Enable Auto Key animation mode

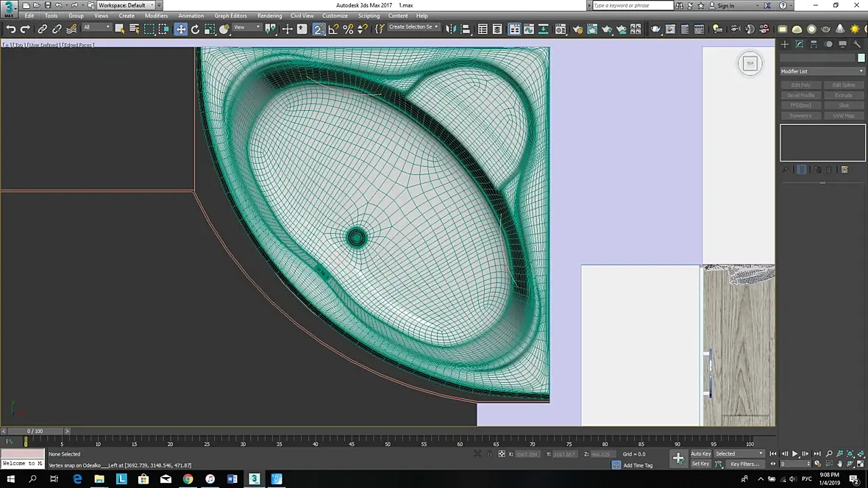tap(700, 453)
